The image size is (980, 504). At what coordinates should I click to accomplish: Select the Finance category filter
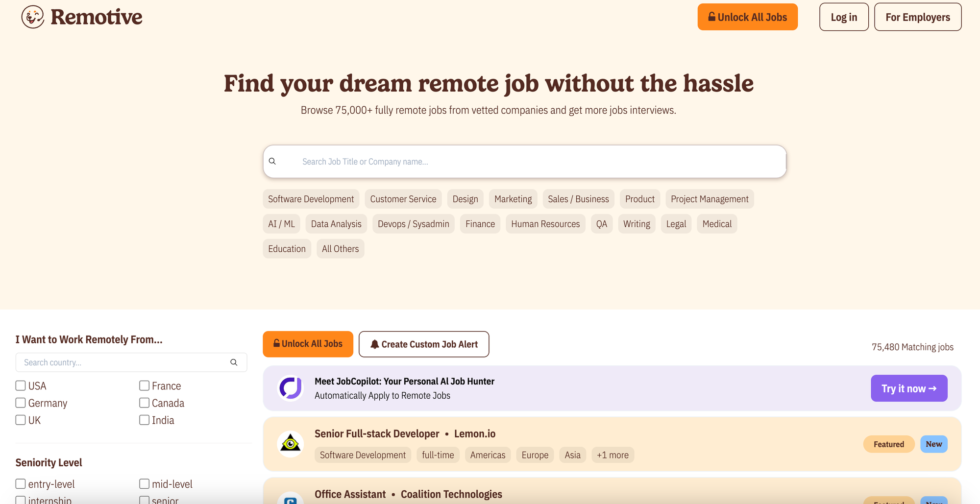pyautogui.click(x=480, y=224)
